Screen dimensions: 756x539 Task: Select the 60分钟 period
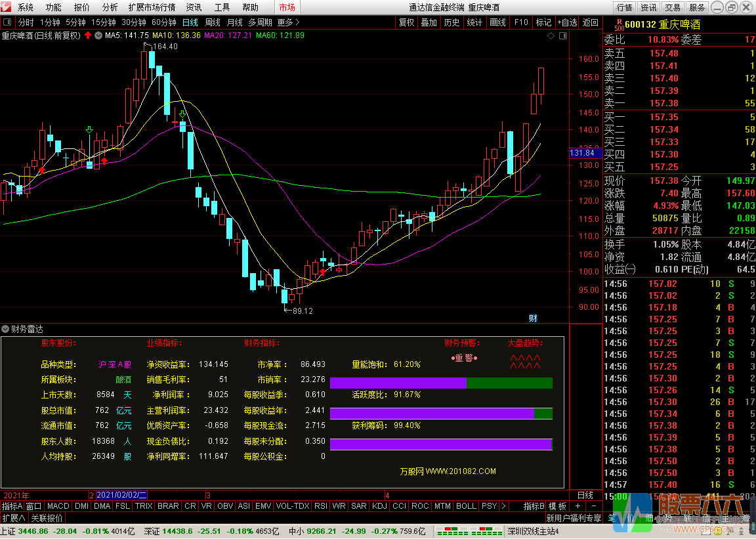coord(164,22)
